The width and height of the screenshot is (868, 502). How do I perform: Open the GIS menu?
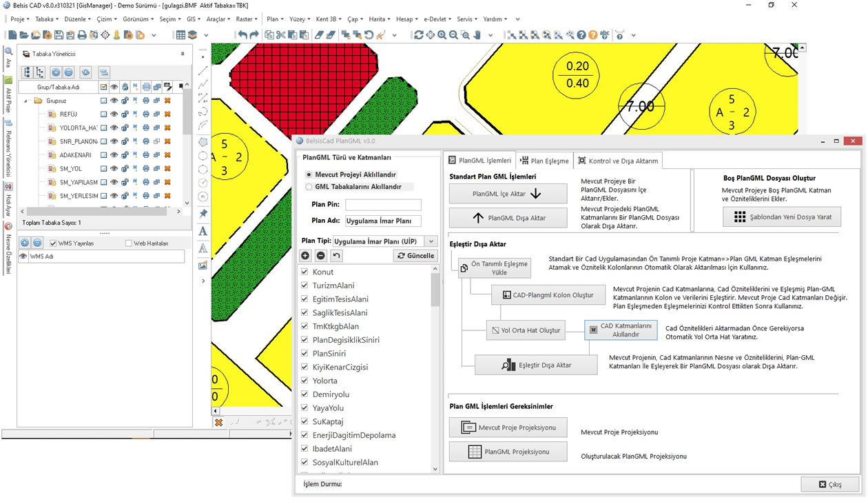[195, 19]
